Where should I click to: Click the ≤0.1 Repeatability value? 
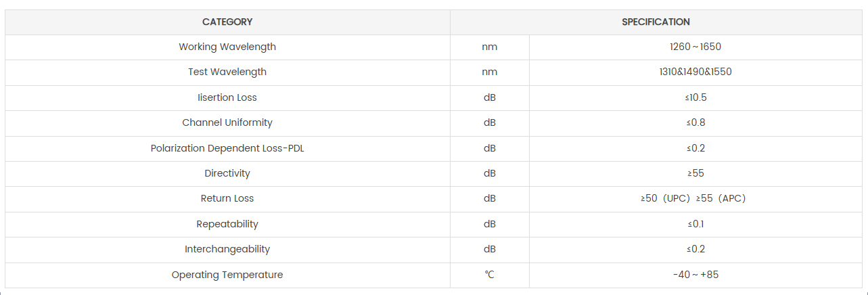pyautogui.click(x=695, y=224)
